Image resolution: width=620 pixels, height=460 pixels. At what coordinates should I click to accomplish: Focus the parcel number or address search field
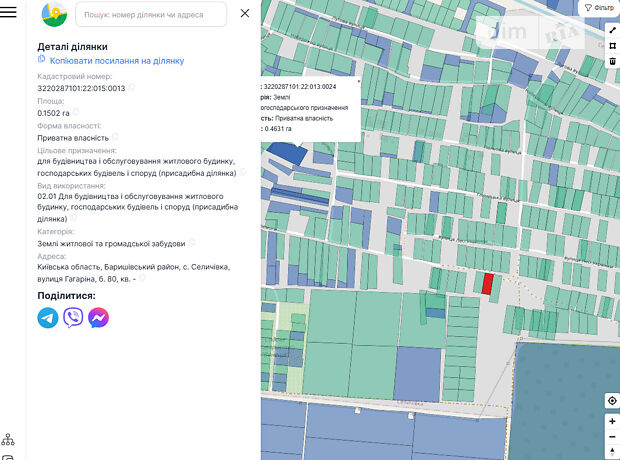pos(151,15)
